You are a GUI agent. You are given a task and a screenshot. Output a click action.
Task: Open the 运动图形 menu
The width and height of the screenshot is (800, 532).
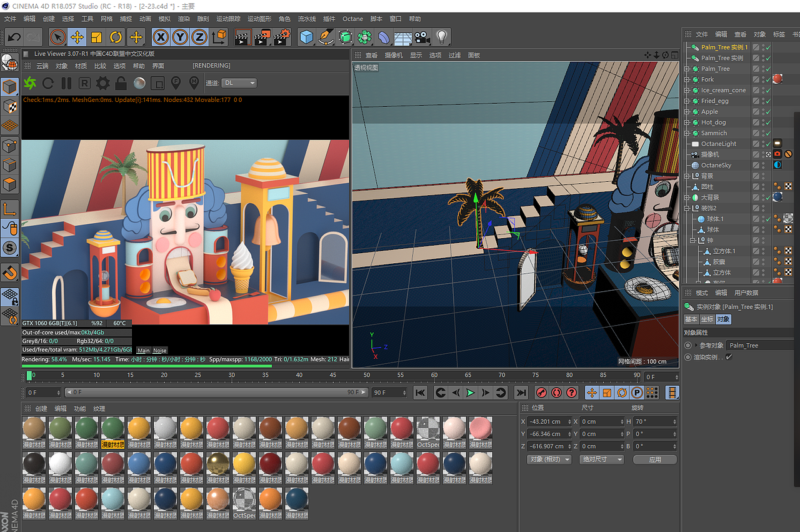coord(259,19)
